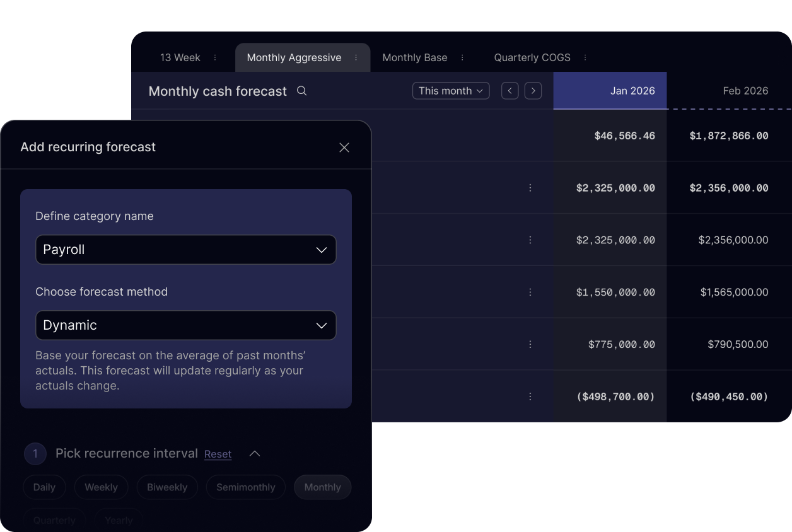This screenshot has width=792, height=532.
Task: Open options menu on 13 Week tab
Action: [215, 57]
